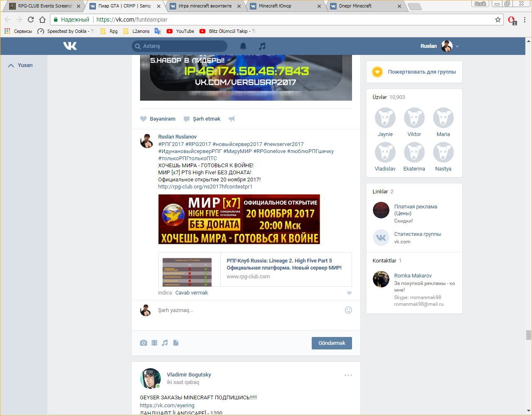Click the address bar URL
The width and height of the screenshot is (532, 416).
pos(132,20)
